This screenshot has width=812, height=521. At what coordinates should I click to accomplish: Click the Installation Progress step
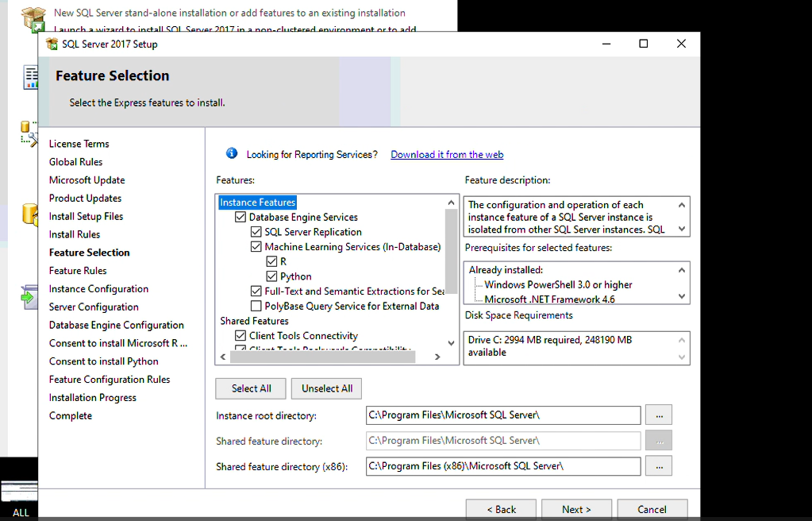pyautogui.click(x=93, y=398)
